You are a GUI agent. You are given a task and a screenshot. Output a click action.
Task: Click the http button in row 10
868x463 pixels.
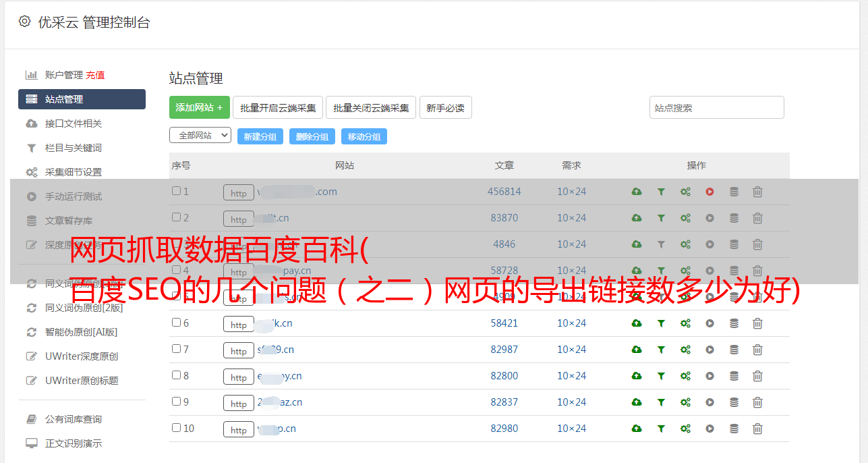[239, 429]
